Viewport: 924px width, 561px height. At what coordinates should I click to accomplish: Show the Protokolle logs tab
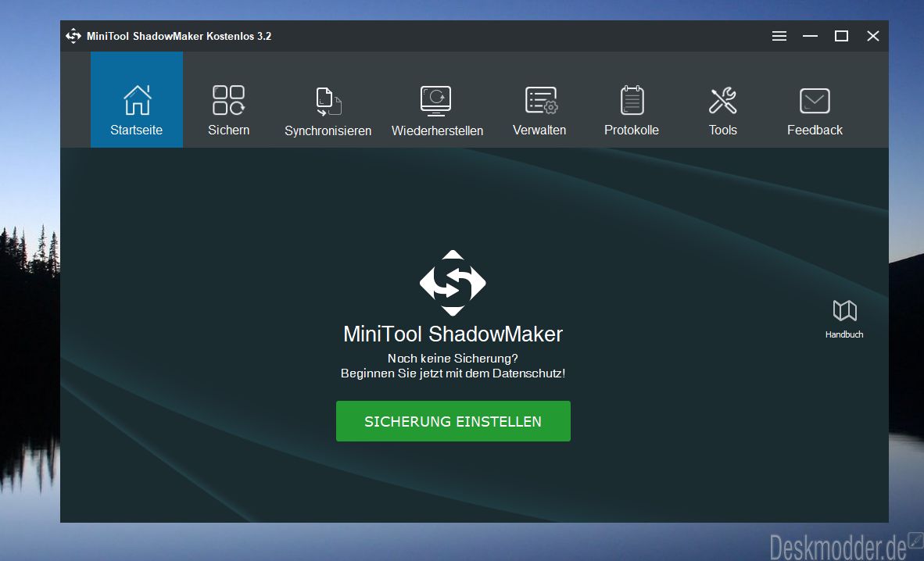click(x=631, y=111)
